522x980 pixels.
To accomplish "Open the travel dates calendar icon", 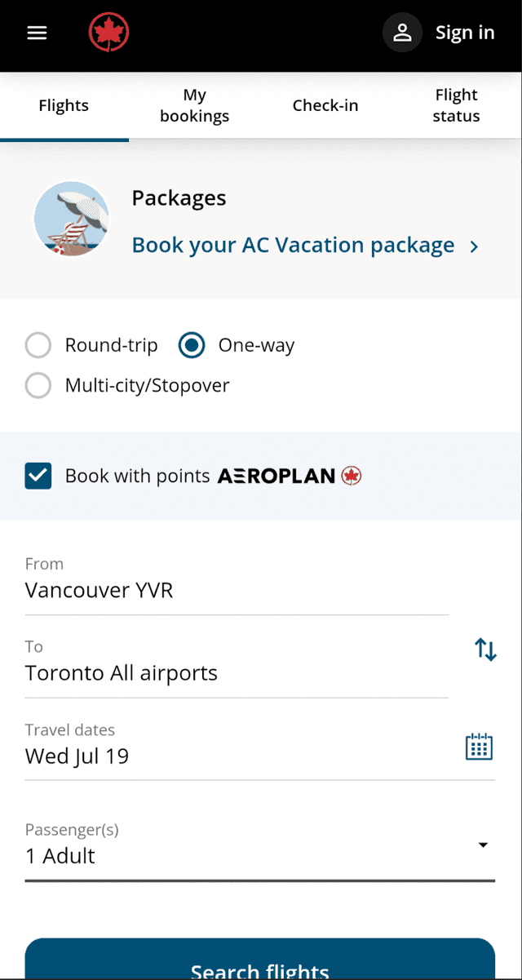I will pos(479,747).
